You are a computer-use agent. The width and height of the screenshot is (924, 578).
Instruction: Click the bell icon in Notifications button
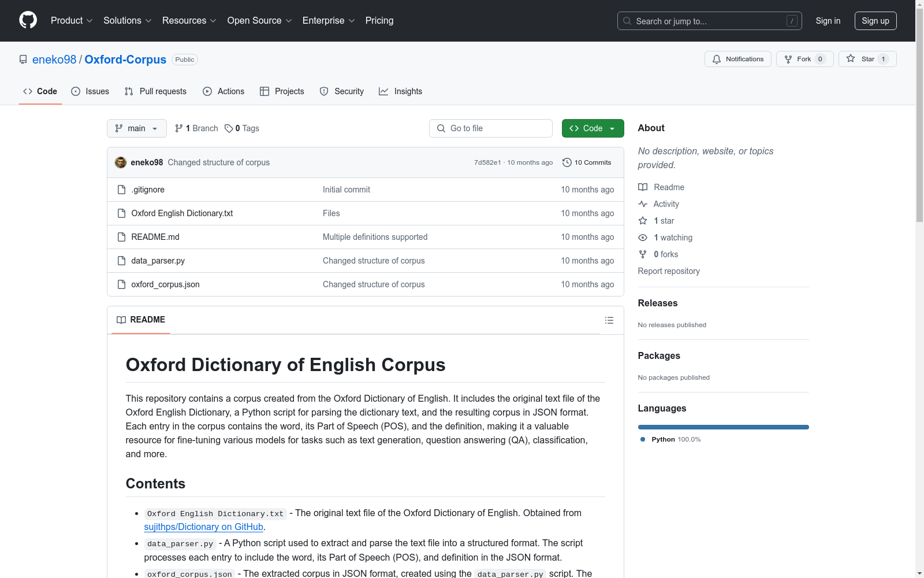point(717,59)
